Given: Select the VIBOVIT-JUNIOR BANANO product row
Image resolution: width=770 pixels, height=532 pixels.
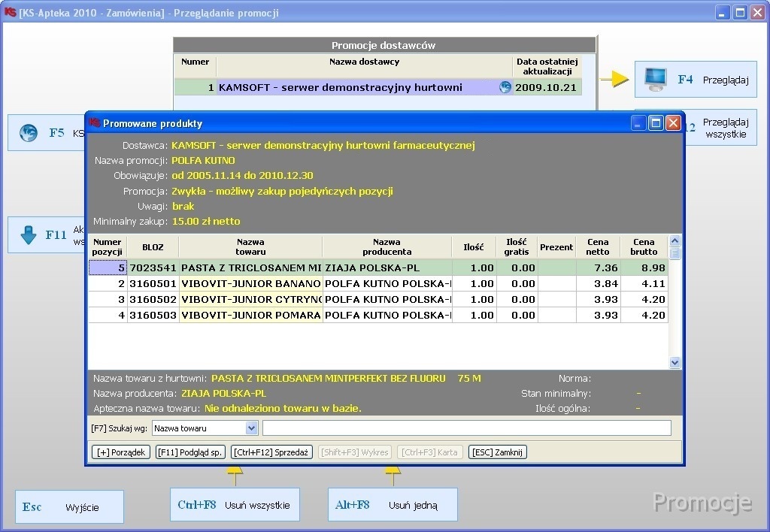Looking at the screenshot, I should pyautogui.click(x=250, y=284).
